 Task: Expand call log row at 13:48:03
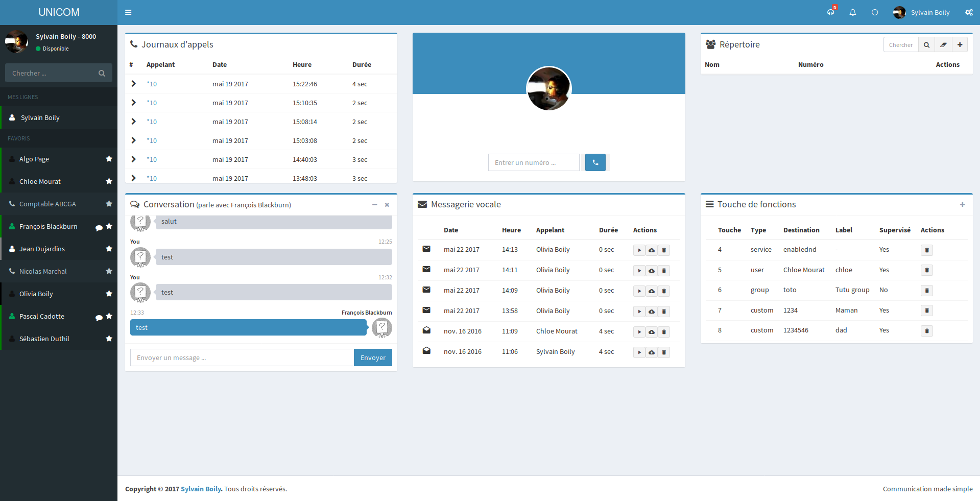point(134,178)
